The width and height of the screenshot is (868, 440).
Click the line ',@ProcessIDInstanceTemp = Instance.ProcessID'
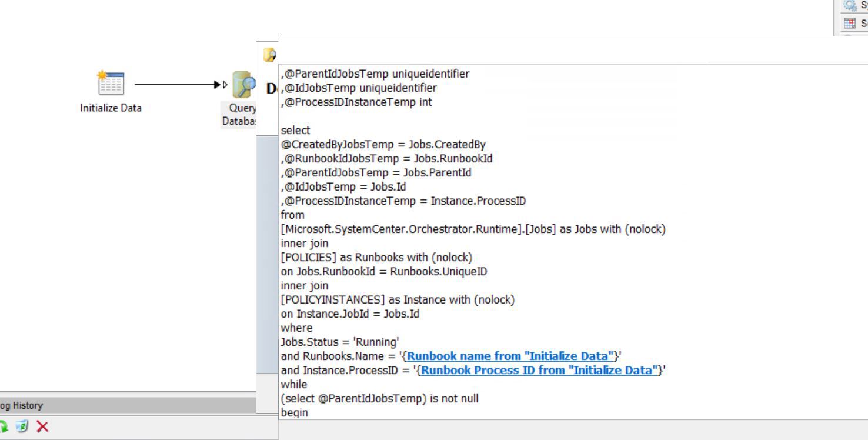(403, 201)
